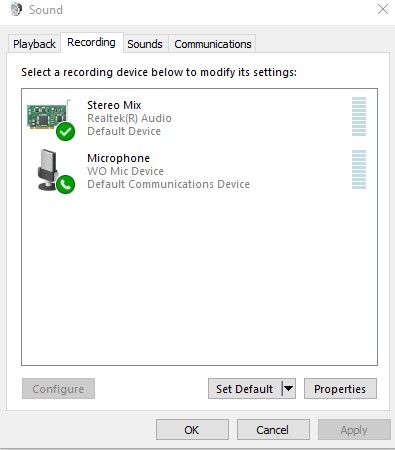Expand the Set Default dropdown arrow
Image resolution: width=395 pixels, height=450 pixels.
pos(289,388)
